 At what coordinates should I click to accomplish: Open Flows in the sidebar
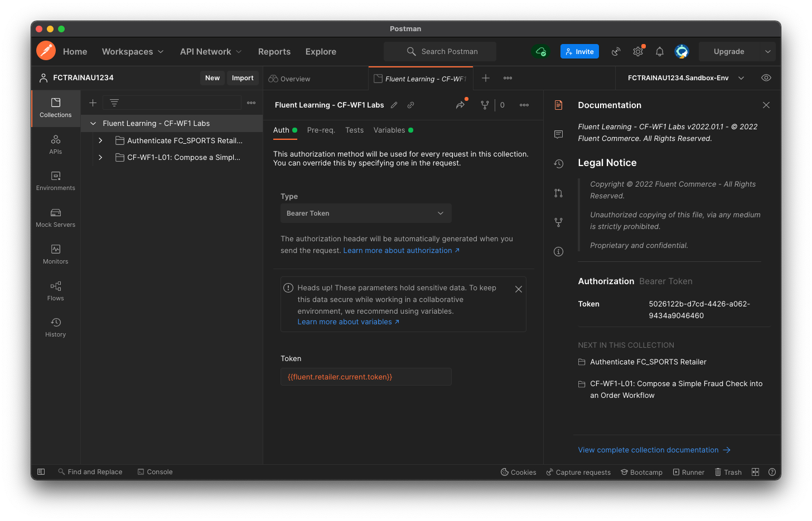[x=56, y=291]
